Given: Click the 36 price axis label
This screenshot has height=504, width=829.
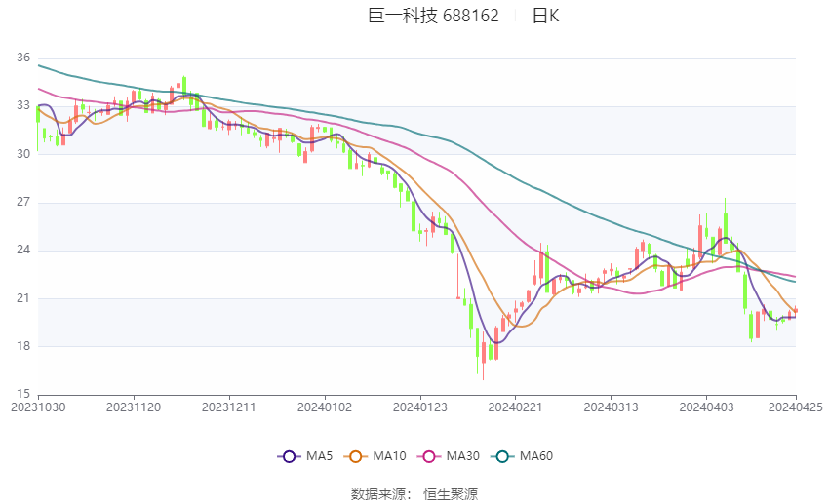Looking at the screenshot, I should [23, 58].
